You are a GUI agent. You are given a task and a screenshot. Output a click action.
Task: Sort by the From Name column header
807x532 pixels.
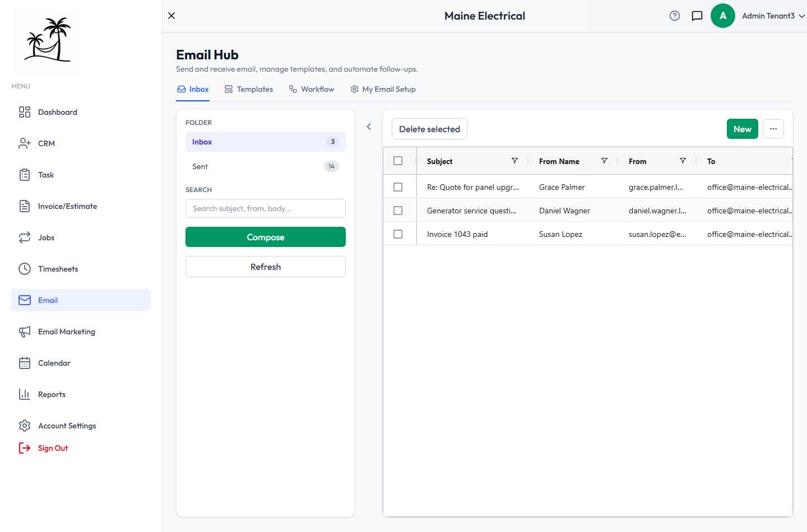(x=559, y=161)
